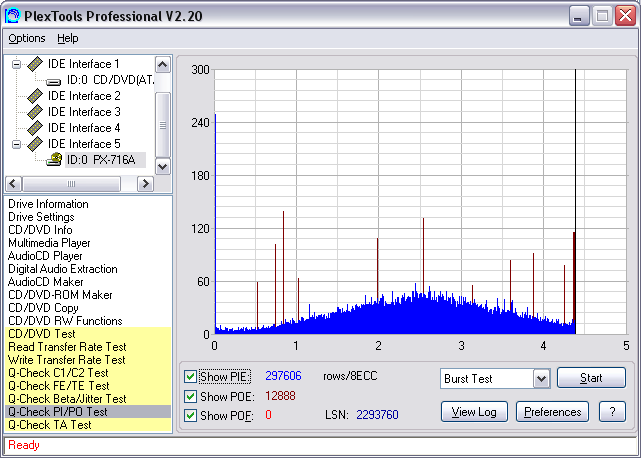Open AudioCD Player
The height and width of the screenshot is (458, 641).
[x=45, y=256]
